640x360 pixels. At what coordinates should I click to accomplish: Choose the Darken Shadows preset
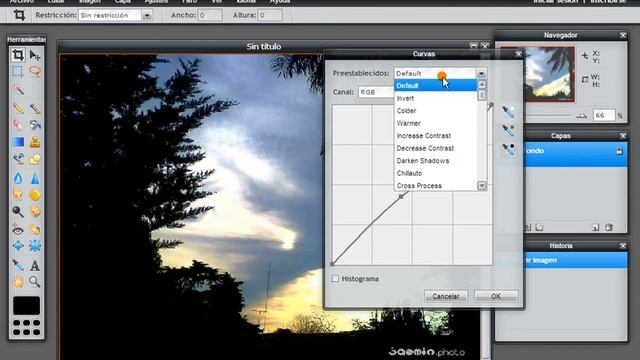435,161
